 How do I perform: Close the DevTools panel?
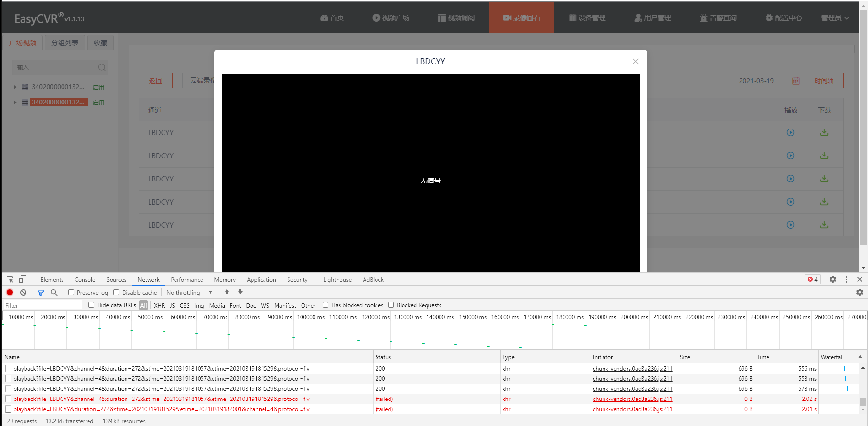point(860,279)
